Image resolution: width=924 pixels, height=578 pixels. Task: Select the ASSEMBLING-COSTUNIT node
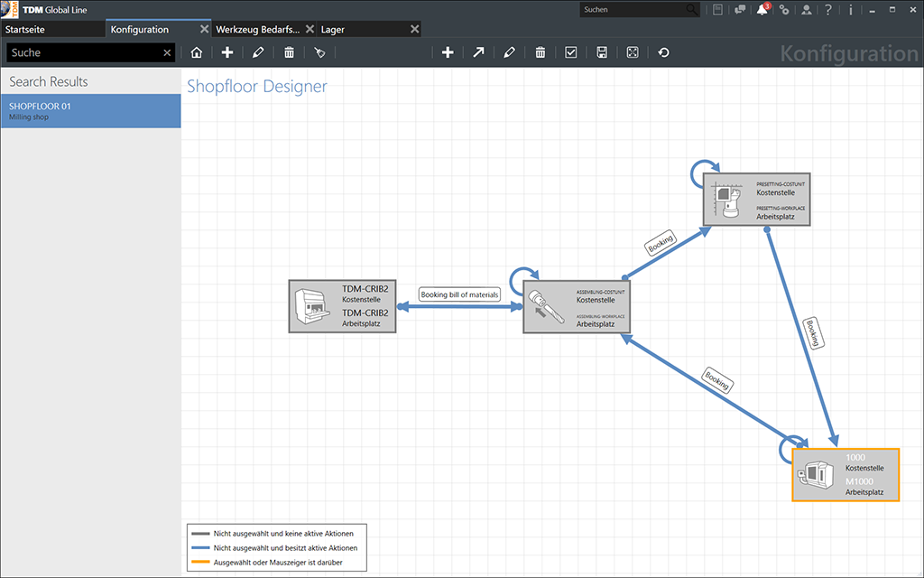[x=577, y=306]
